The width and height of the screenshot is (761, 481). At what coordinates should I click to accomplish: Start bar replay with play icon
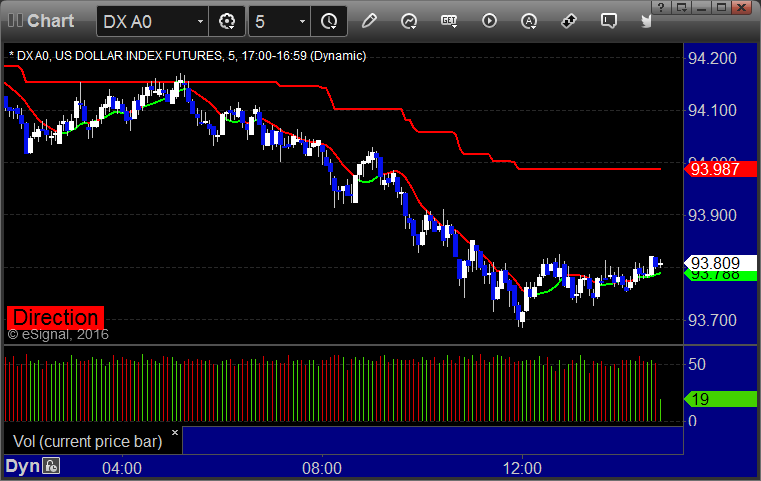489,21
